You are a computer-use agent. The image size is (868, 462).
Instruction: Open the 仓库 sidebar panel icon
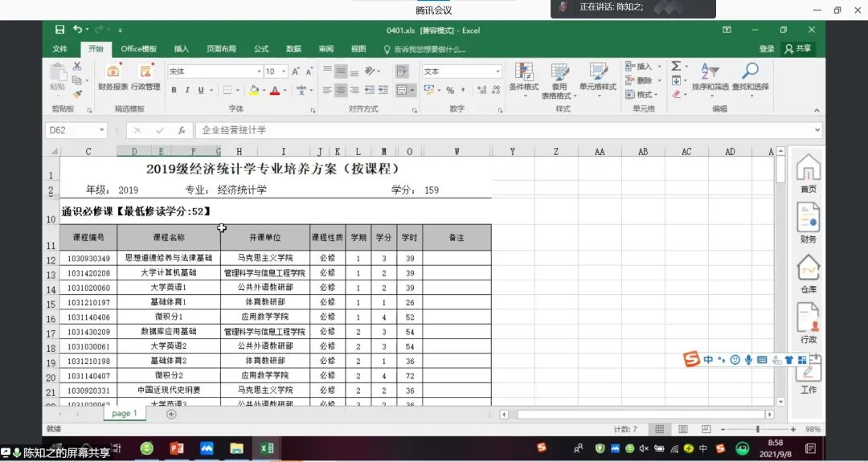click(808, 275)
